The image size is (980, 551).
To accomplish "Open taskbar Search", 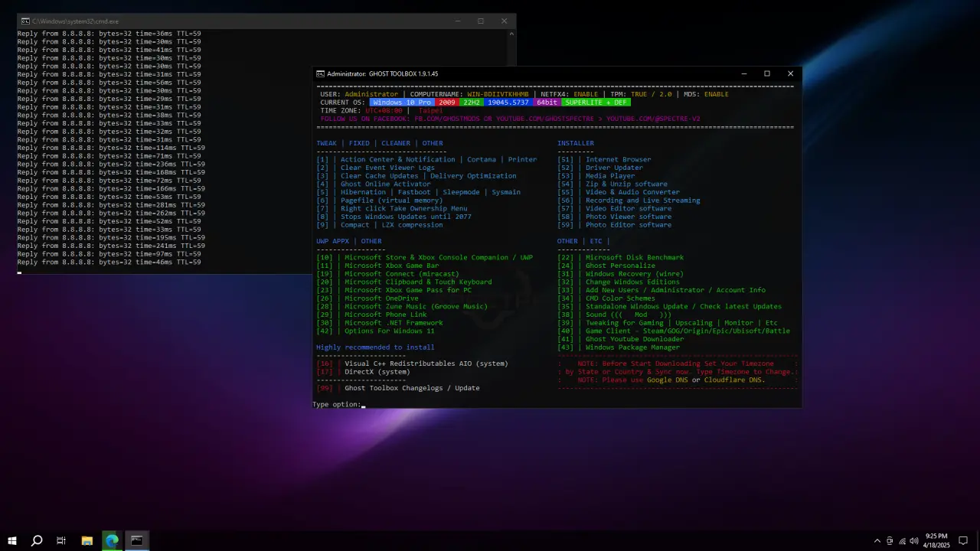I will [x=37, y=540].
